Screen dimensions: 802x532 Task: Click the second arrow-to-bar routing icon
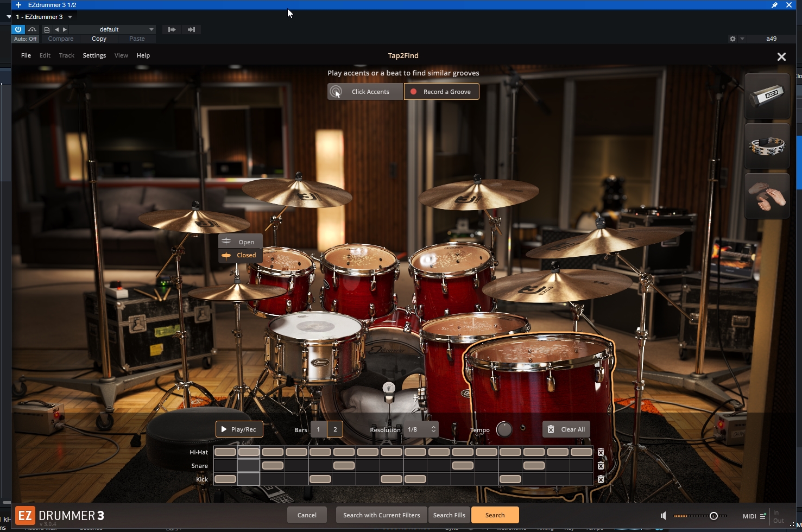point(191,30)
